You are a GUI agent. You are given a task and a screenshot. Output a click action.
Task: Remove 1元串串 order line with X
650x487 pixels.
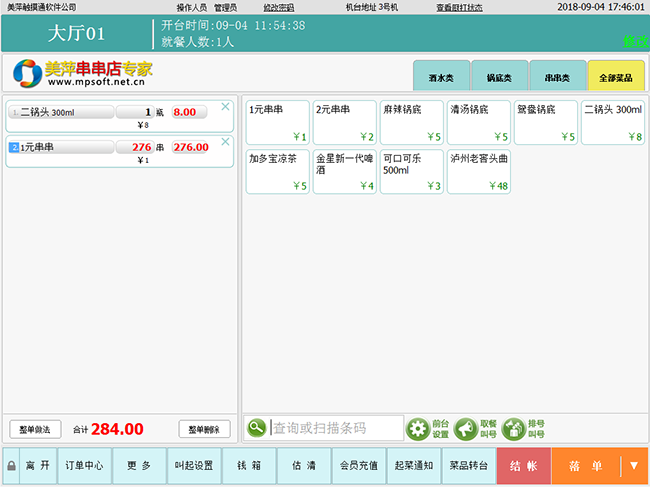(225, 142)
